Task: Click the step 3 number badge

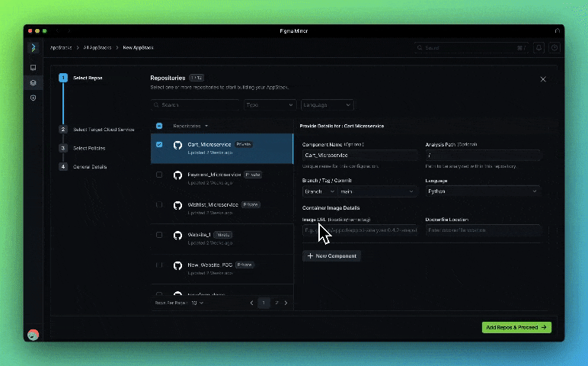Action: pos(63,148)
